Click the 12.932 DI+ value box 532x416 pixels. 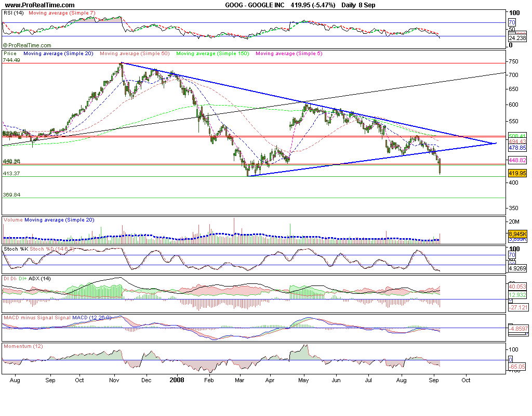517,295
